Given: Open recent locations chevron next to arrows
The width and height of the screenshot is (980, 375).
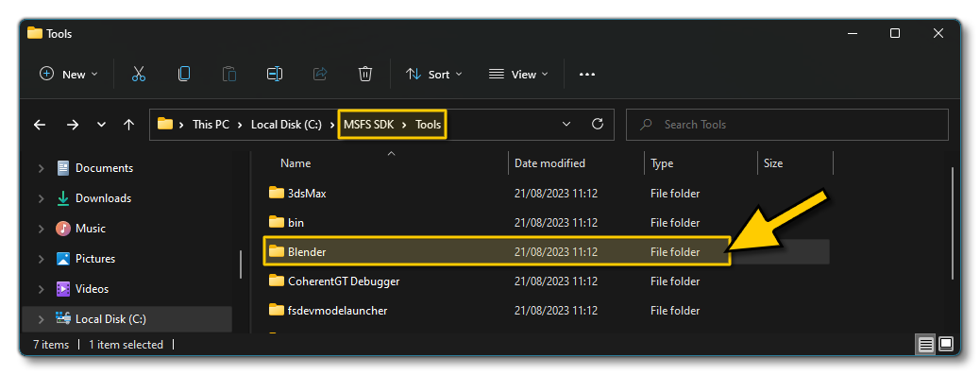Looking at the screenshot, I should [101, 125].
